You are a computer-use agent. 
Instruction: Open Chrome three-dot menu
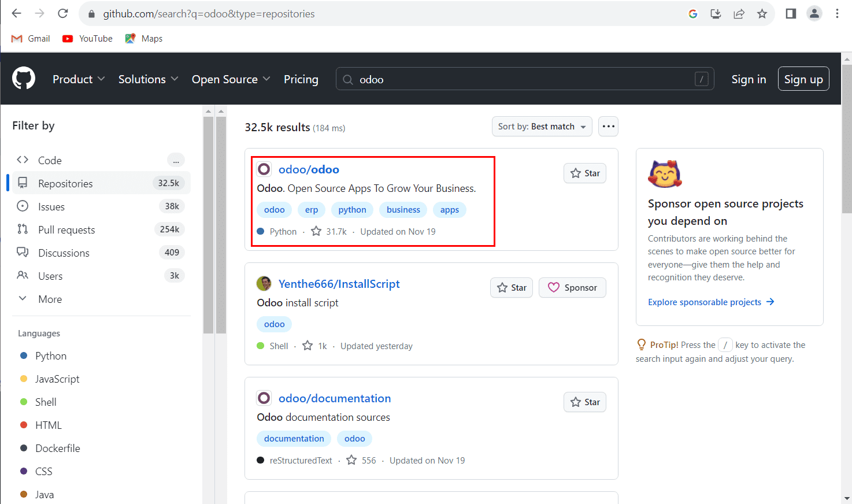(x=837, y=14)
